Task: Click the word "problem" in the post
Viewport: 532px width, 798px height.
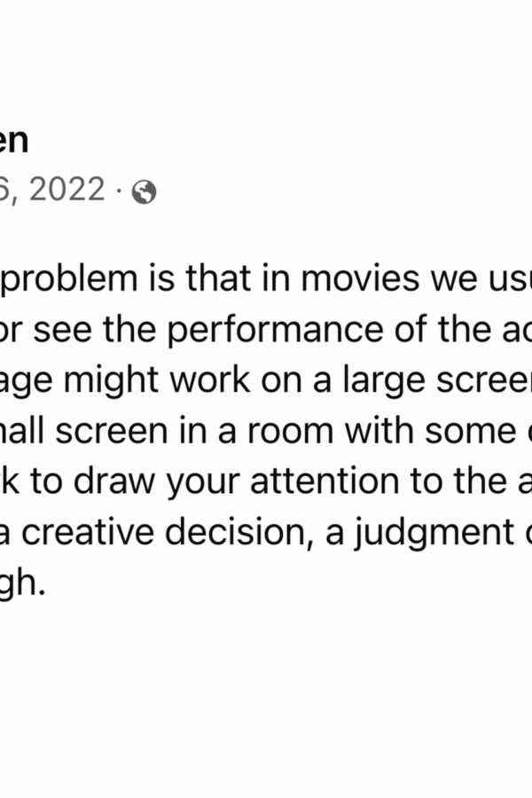Action: (x=70, y=280)
